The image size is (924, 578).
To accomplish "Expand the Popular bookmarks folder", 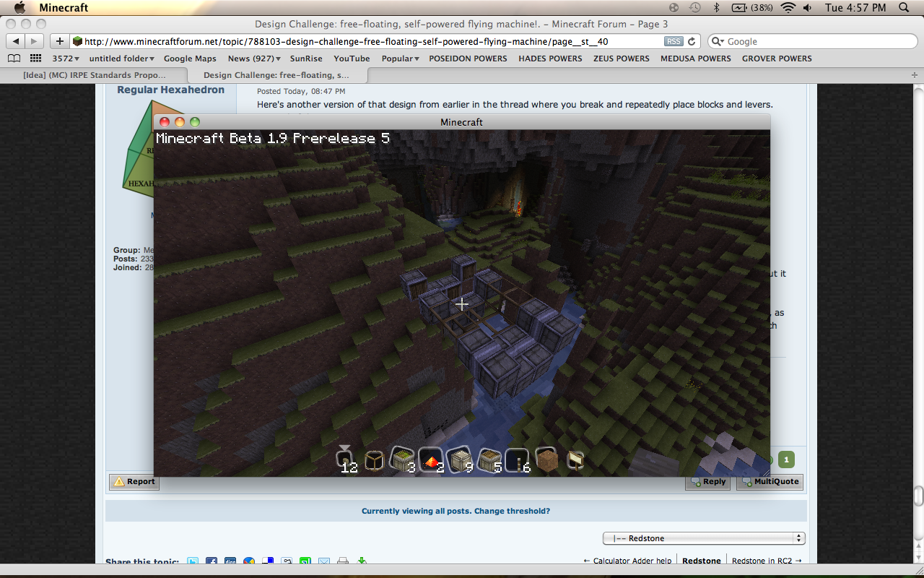I will point(399,58).
